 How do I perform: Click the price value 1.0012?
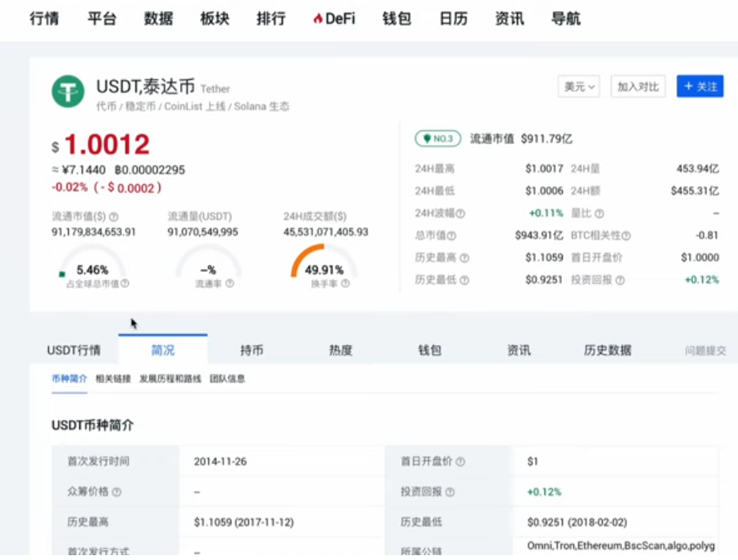(x=106, y=145)
